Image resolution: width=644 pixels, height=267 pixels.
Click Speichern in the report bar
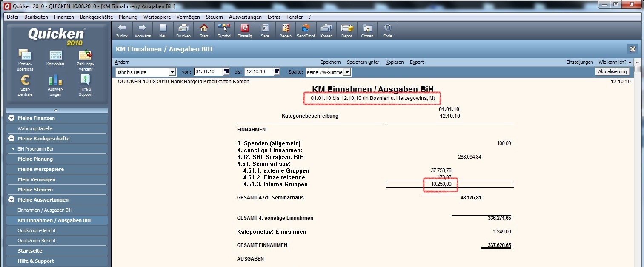click(330, 62)
